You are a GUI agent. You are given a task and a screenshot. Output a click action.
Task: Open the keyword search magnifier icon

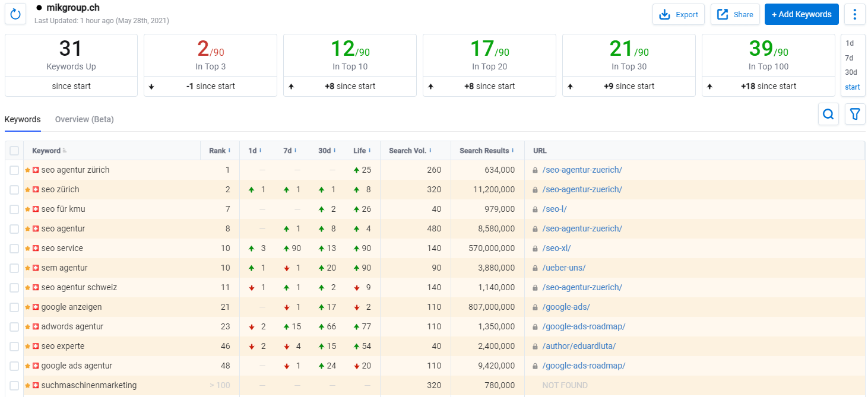tap(828, 113)
